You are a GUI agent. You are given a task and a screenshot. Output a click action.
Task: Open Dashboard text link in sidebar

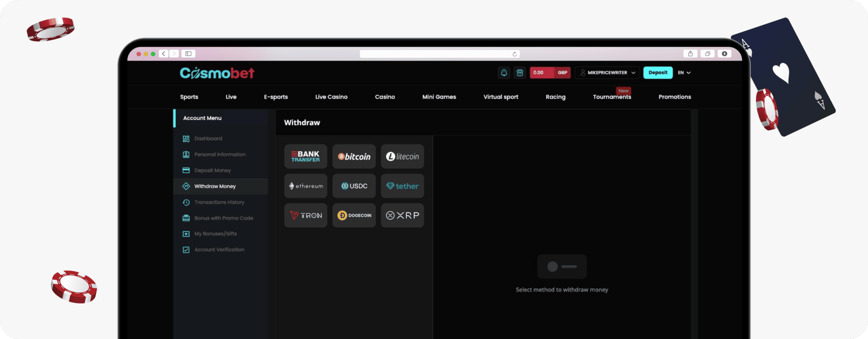pyautogui.click(x=208, y=139)
